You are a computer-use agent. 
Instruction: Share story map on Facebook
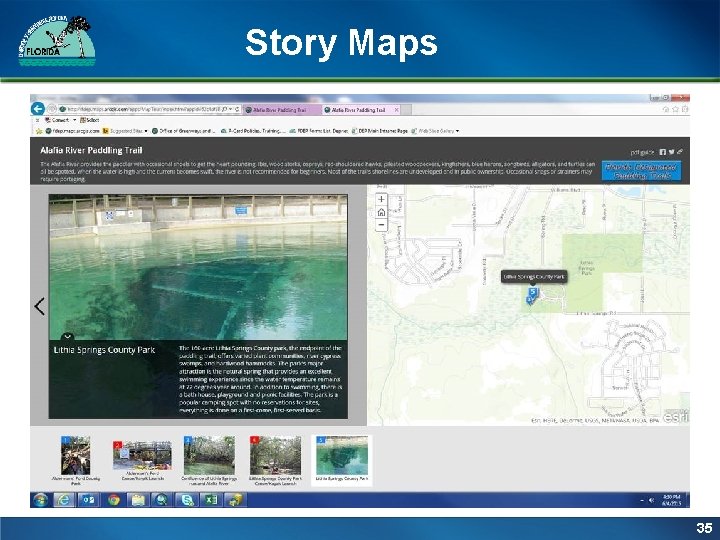point(663,152)
